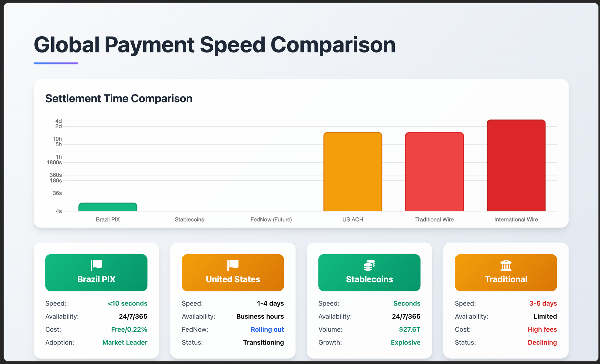Click the International Wire axis label
The width and height of the screenshot is (600, 364).
pos(516,219)
